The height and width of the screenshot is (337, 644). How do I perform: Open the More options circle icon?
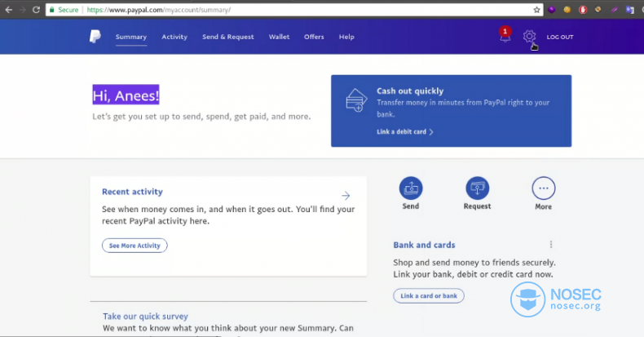(544, 188)
